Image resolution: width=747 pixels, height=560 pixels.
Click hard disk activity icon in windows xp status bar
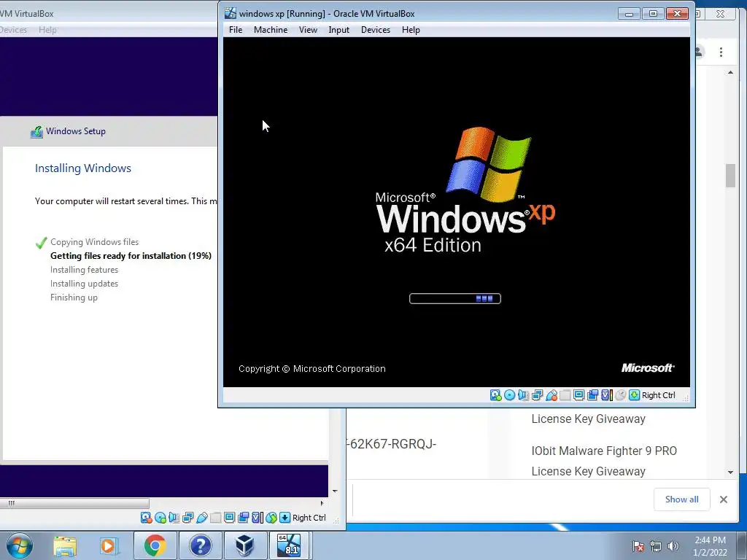coord(495,394)
